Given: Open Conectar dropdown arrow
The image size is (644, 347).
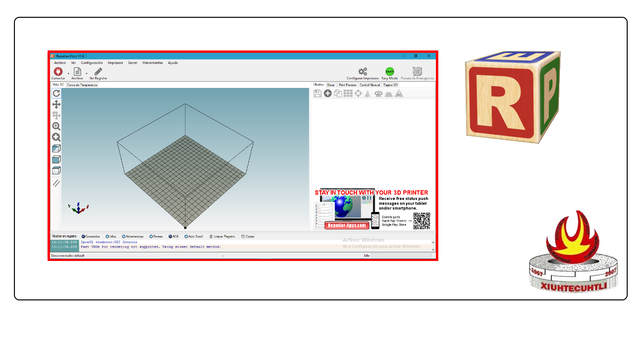Looking at the screenshot, I should [68, 74].
